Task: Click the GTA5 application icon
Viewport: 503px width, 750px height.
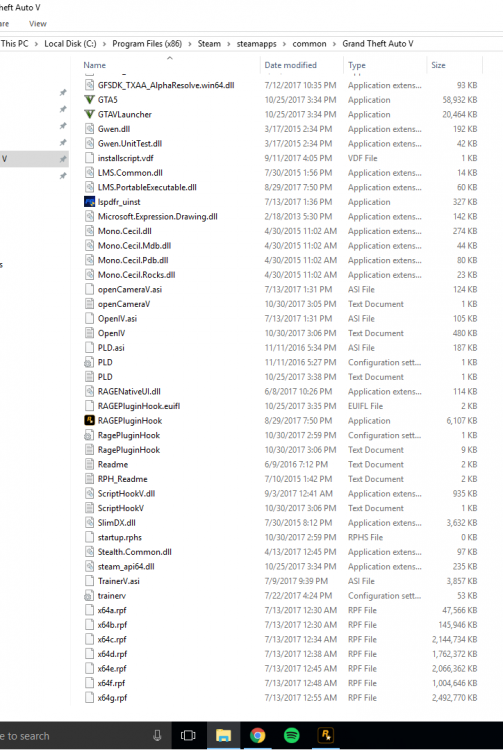Action: click(x=89, y=99)
